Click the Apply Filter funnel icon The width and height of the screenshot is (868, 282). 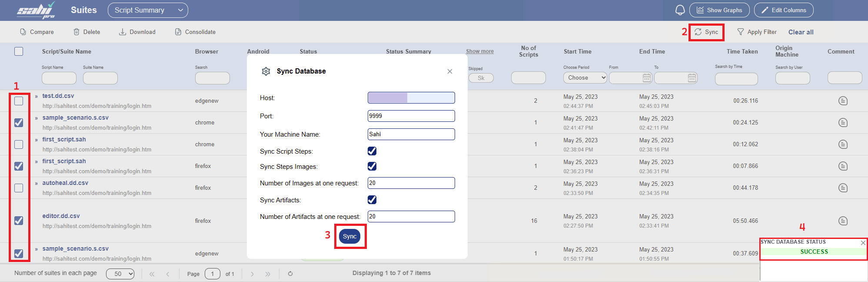click(x=741, y=32)
